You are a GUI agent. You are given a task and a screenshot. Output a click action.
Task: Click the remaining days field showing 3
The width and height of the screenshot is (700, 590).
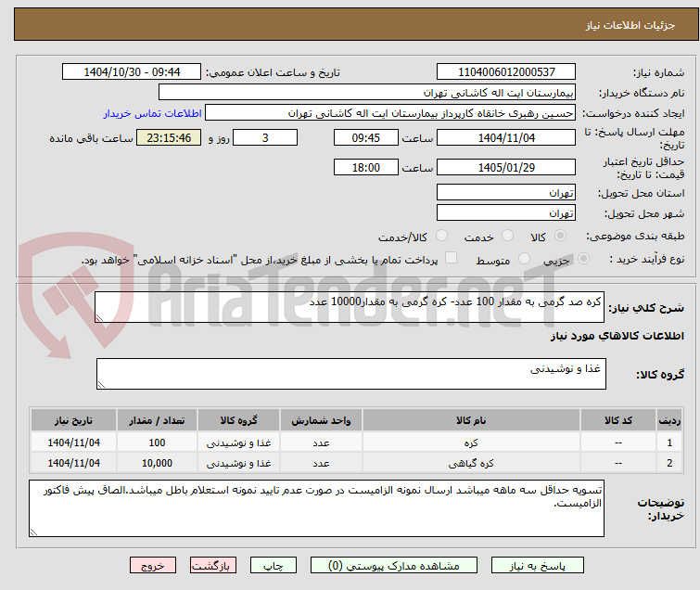[265, 137]
